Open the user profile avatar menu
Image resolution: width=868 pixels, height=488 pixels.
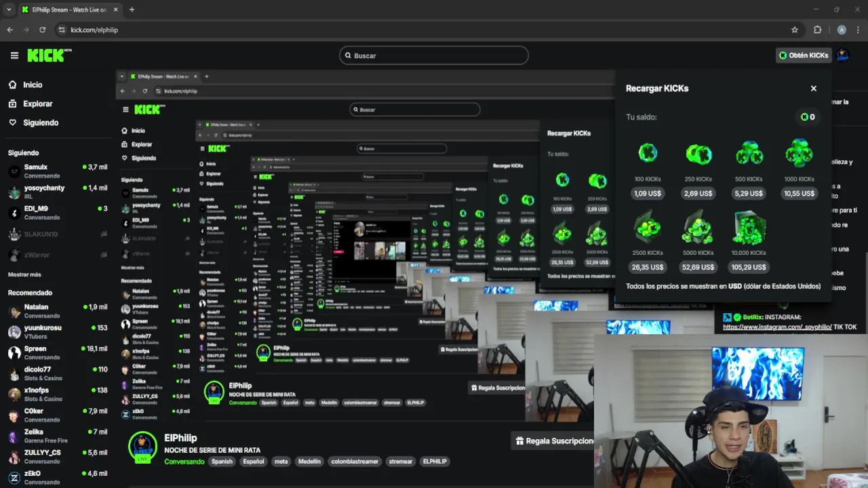(x=843, y=56)
